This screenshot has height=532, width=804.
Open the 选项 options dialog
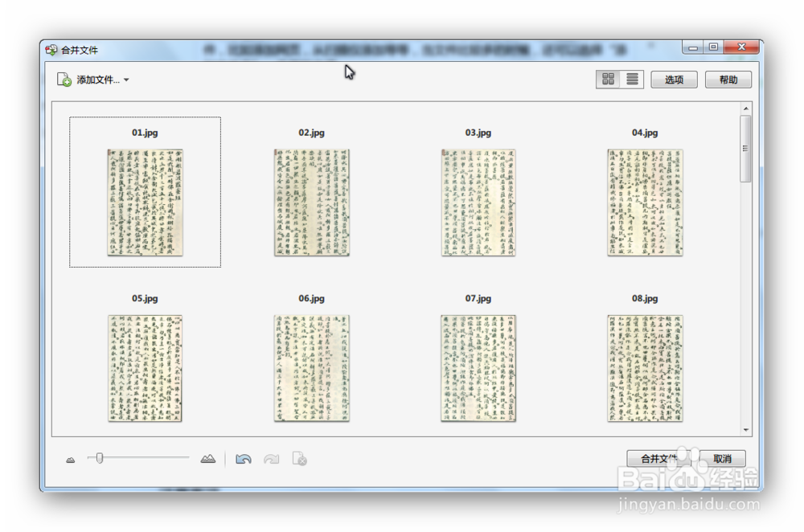click(x=674, y=80)
